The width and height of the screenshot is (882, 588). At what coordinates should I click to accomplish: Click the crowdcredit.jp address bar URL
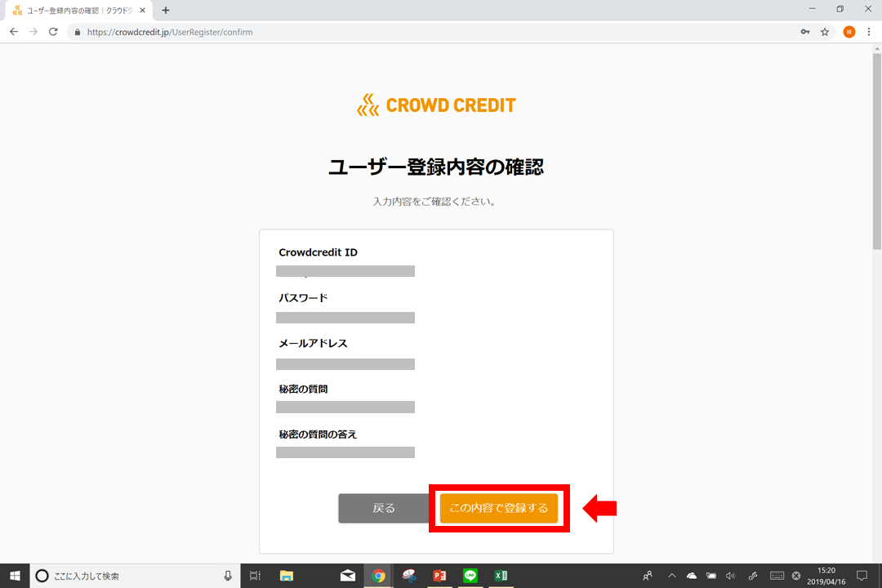coord(170,32)
